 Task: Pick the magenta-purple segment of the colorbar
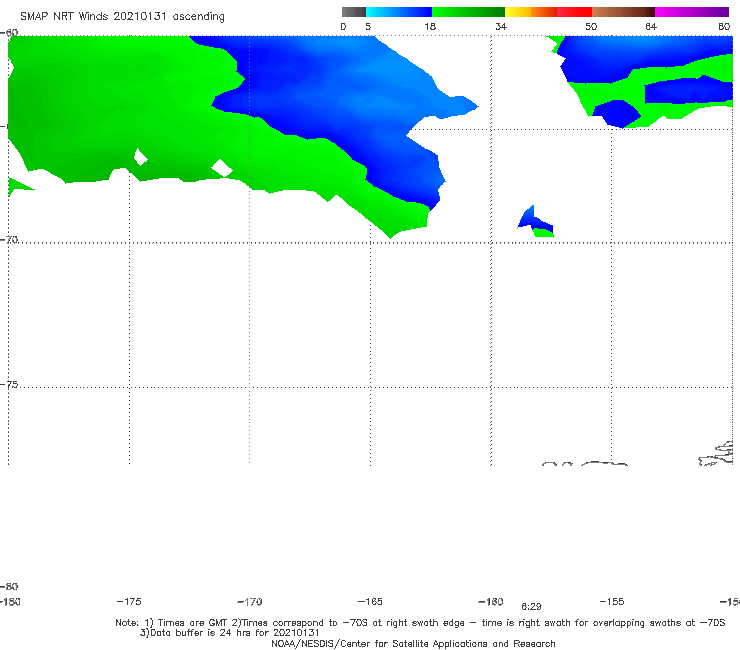tap(692, 12)
